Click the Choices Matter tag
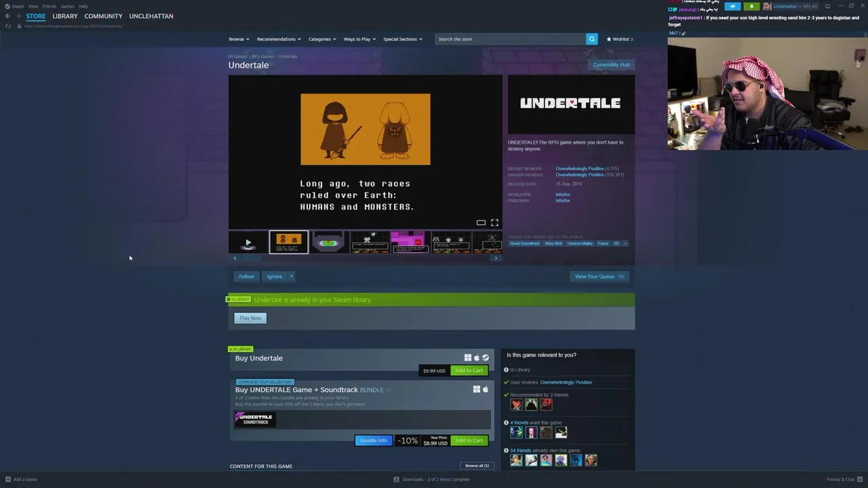The height and width of the screenshot is (488, 868). pyautogui.click(x=580, y=243)
